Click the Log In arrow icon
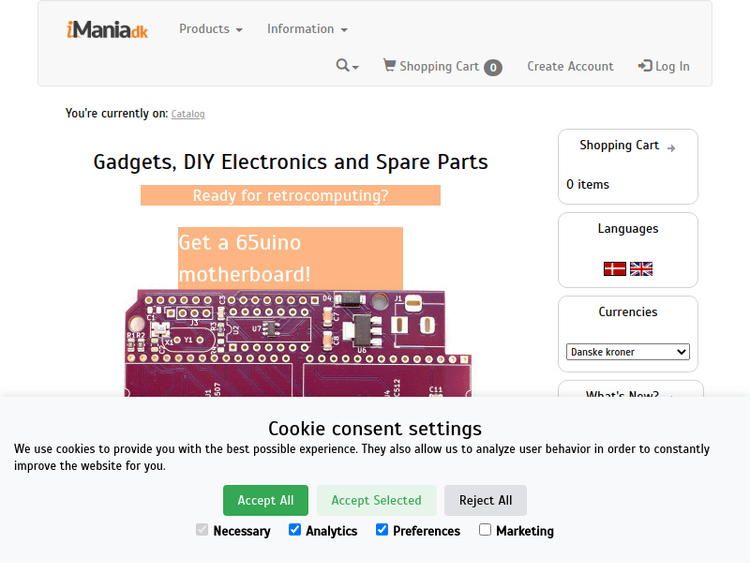This screenshot has width=750, height=563. pos(645,66)
